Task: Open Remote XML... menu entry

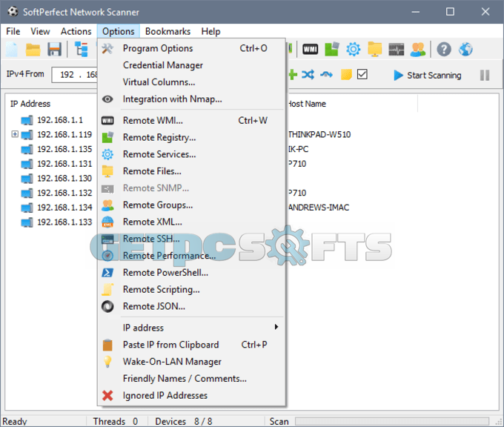Action: (191, 222)
